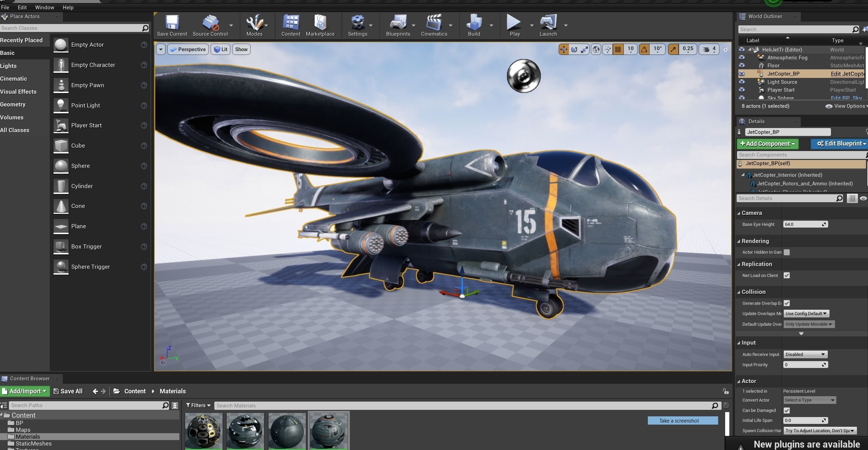
Task: Click Add Component button
Action: pos(768,144)
